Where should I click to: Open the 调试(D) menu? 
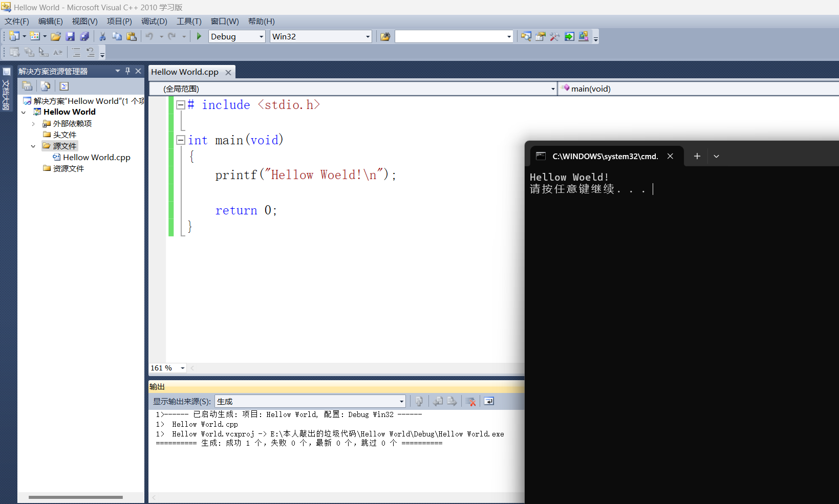pos(154,21)
